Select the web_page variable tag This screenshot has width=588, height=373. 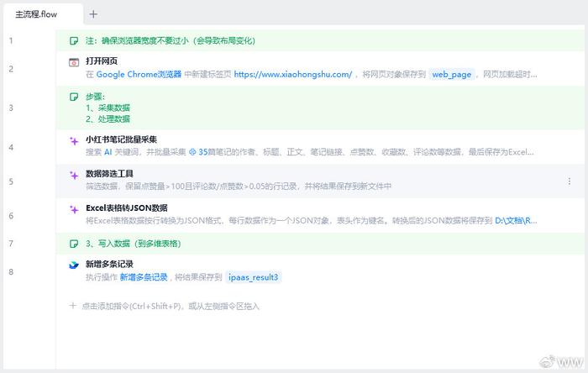(x=452, y=75)
